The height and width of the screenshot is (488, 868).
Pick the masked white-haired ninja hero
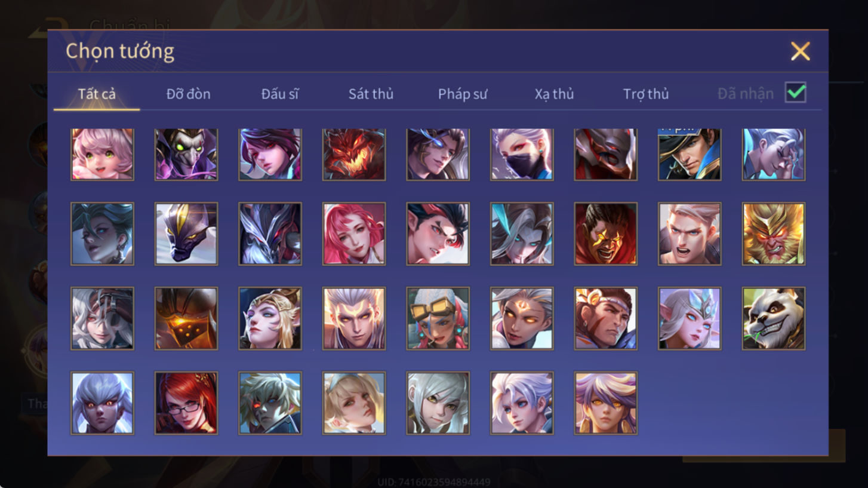click(522, 154)
